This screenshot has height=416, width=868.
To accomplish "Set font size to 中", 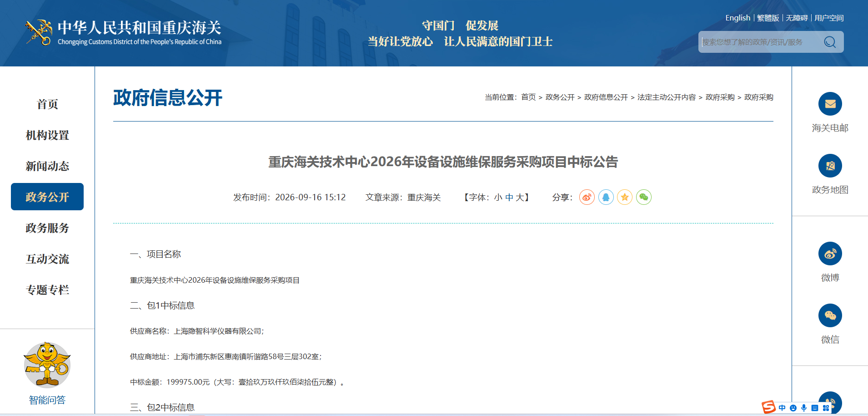I will [x=509, y=198].
